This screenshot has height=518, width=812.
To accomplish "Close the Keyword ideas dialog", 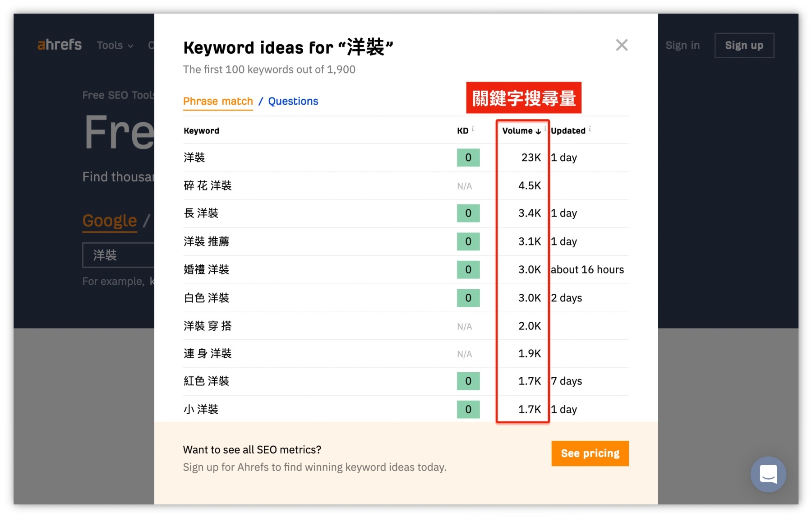I will [x=621, y=45].
